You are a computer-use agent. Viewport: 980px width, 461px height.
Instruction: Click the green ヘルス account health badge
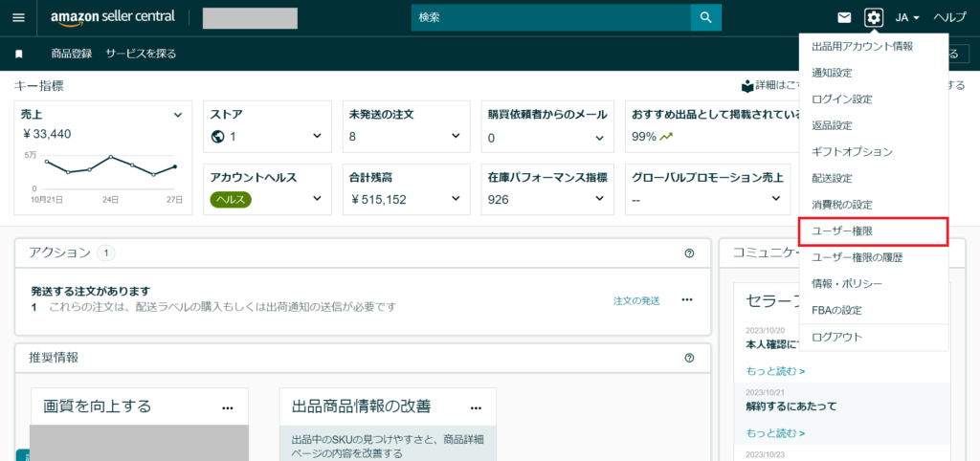(x=231, y=200)
